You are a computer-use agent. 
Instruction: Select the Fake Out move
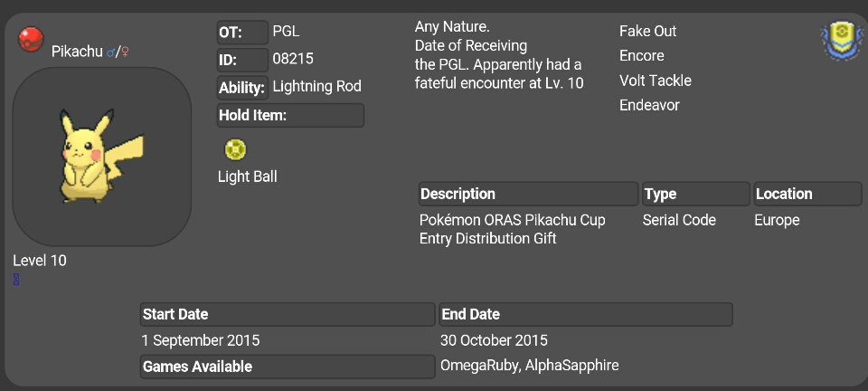tap(647, 31)
